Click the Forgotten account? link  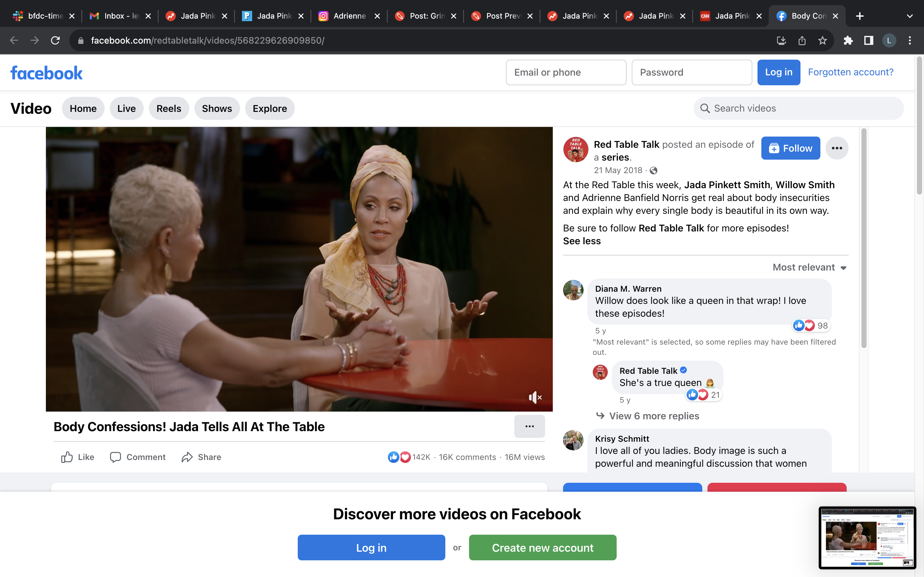pyautogui.click(x=850, y=72)
